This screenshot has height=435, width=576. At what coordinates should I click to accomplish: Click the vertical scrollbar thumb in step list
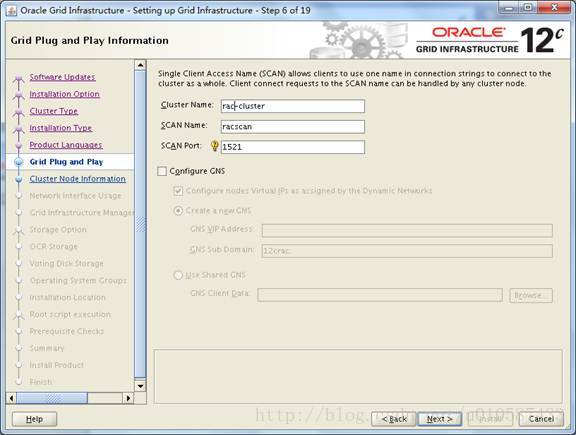coord(140,224)
